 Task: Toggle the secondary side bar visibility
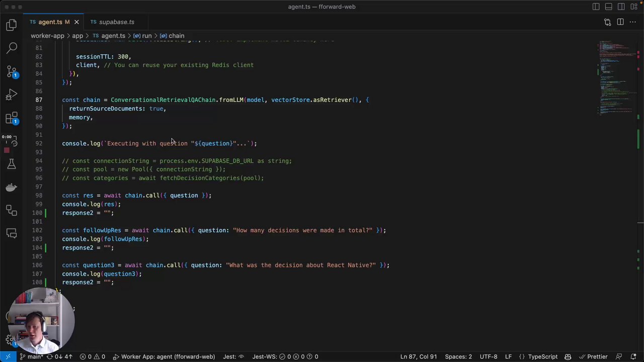tap(621, 7)
